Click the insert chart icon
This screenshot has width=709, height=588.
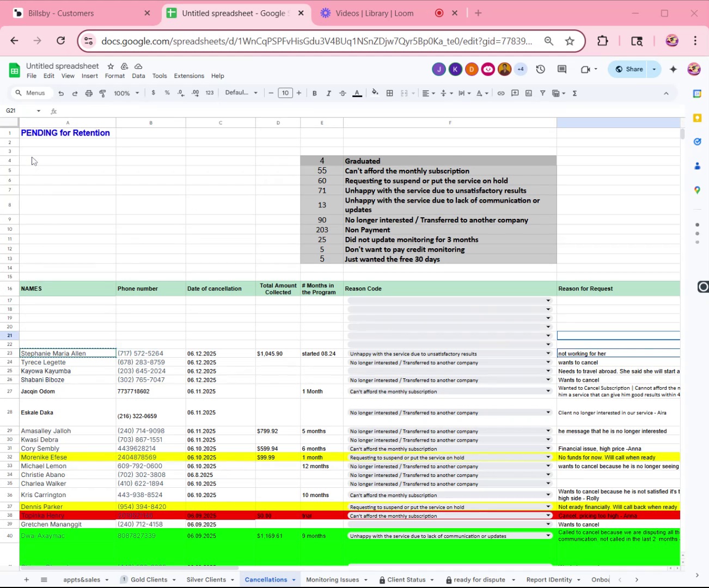coord(529,93)
